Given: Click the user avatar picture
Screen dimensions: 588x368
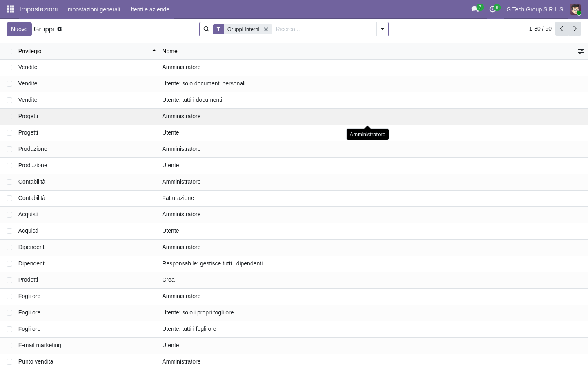Looking at the screenshot, I should pos(575,9).
